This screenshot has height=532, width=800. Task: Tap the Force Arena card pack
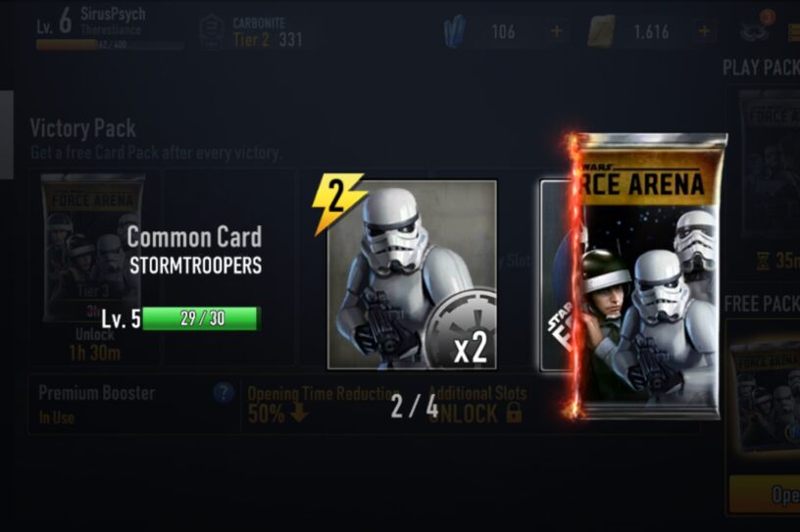(x=648, y=276)
